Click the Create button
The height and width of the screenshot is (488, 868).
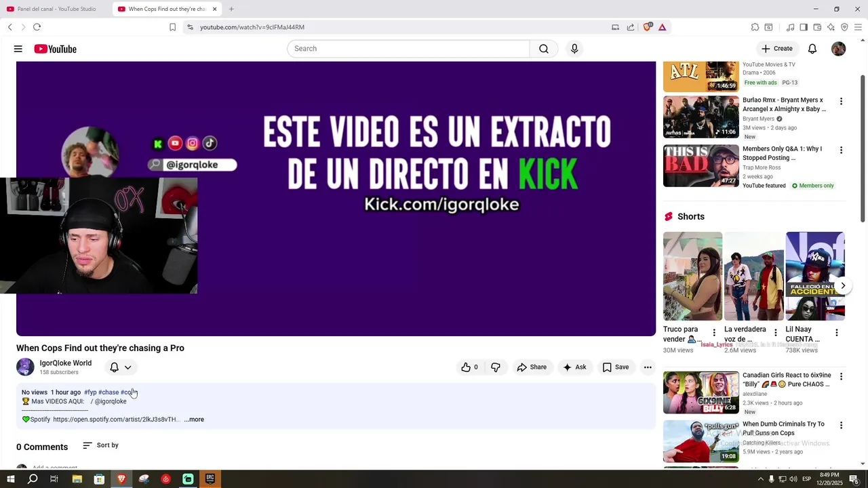point(777,49)
